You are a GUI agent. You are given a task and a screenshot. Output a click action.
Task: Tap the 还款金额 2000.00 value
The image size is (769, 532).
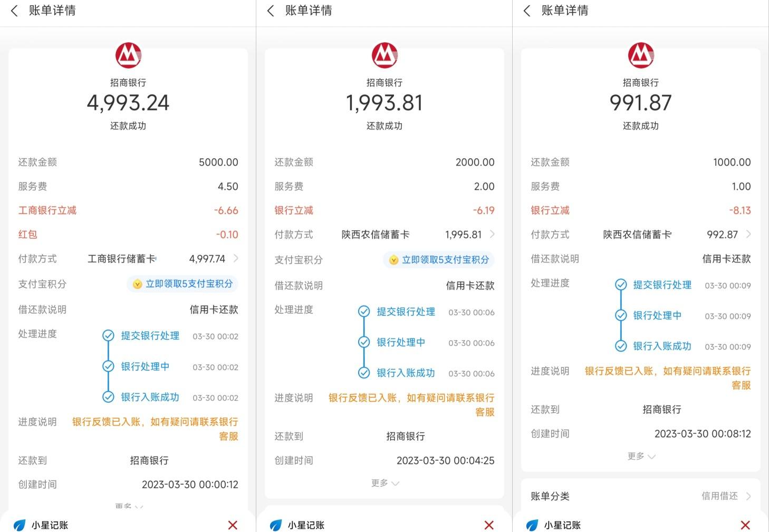(x=475, y=162)
